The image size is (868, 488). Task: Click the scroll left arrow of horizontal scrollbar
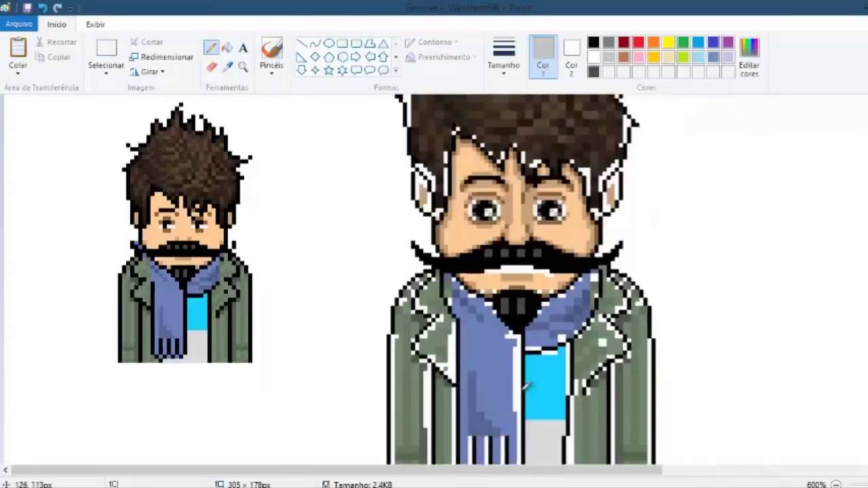click(x=5, y=470)
